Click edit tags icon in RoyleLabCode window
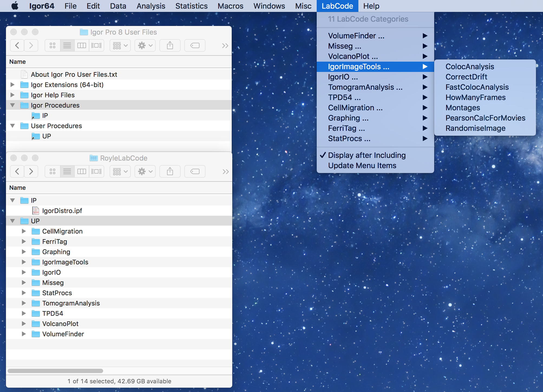This screenshot has width=543, height=392. coord(195,171)
